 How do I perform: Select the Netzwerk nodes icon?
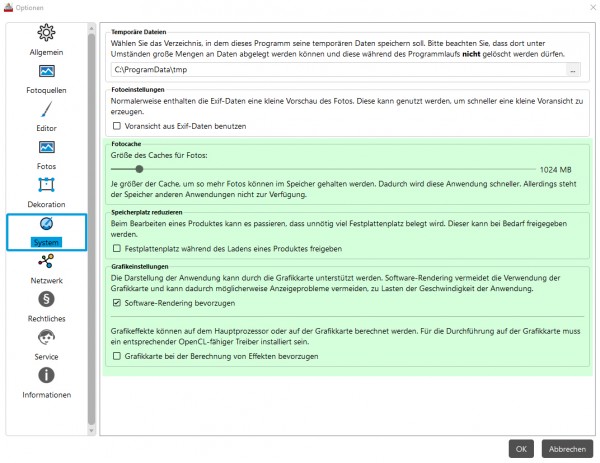tap(46, 261)
